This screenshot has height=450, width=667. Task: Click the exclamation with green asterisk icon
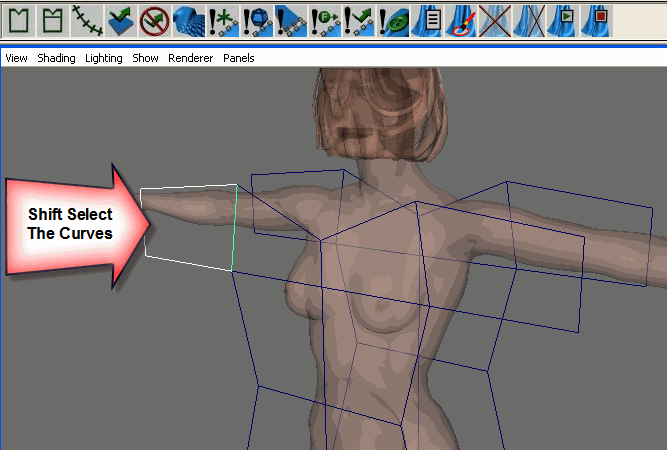(x=222, y=17)
